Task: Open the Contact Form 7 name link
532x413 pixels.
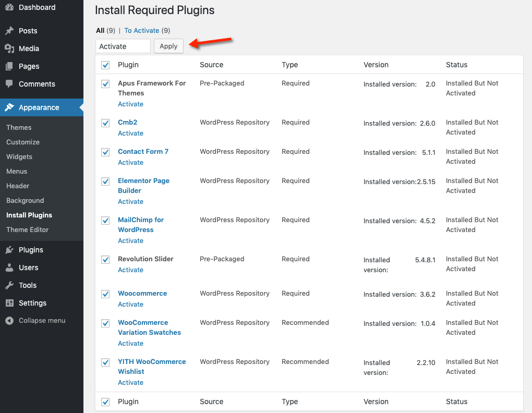Action: [143, 152]
